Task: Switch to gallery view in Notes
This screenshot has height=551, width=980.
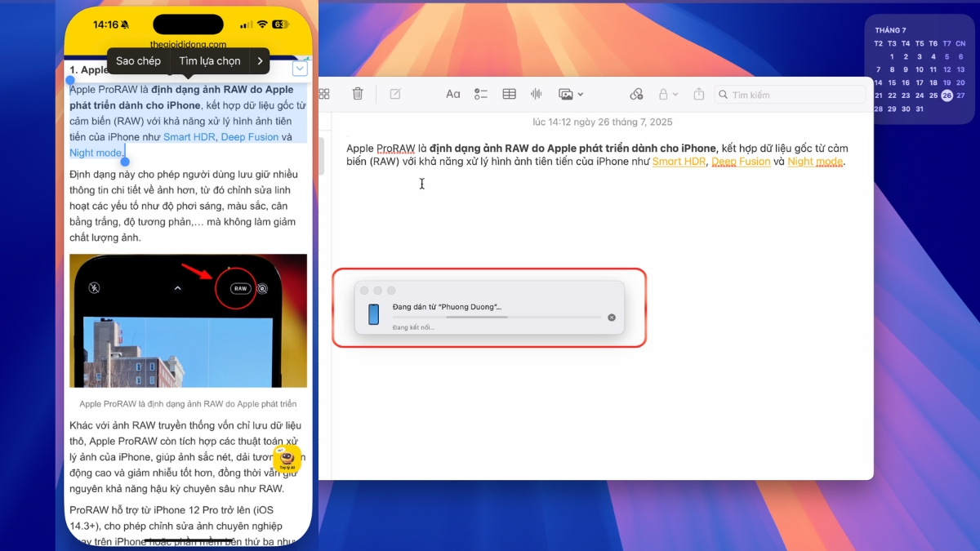Action: point(324,95)
